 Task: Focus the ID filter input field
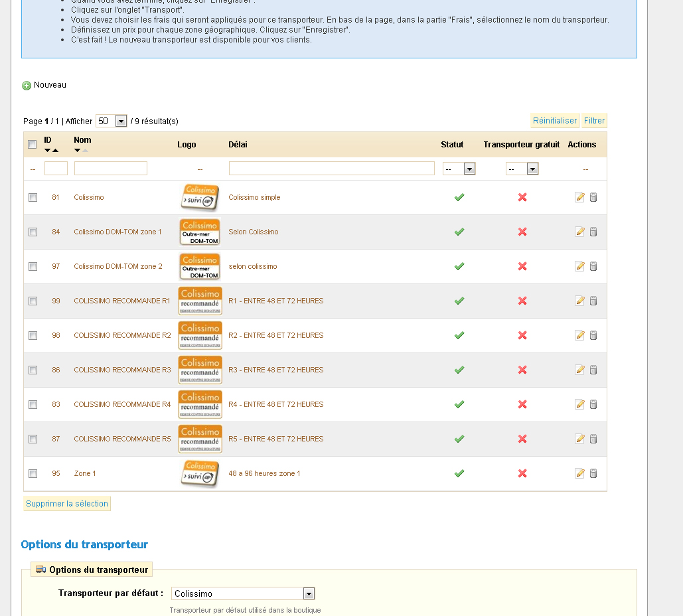pyautogui.click(x=56, y=168)
